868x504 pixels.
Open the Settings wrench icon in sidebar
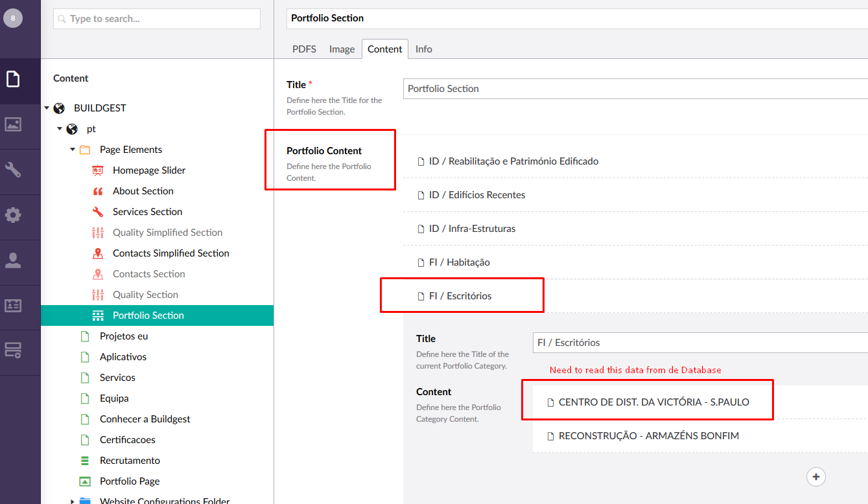pos(13,170)
